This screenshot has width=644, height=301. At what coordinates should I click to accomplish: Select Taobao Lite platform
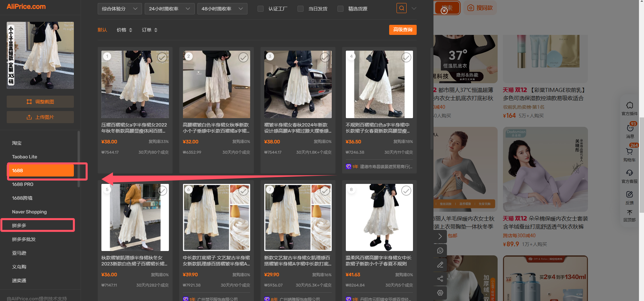25,157
